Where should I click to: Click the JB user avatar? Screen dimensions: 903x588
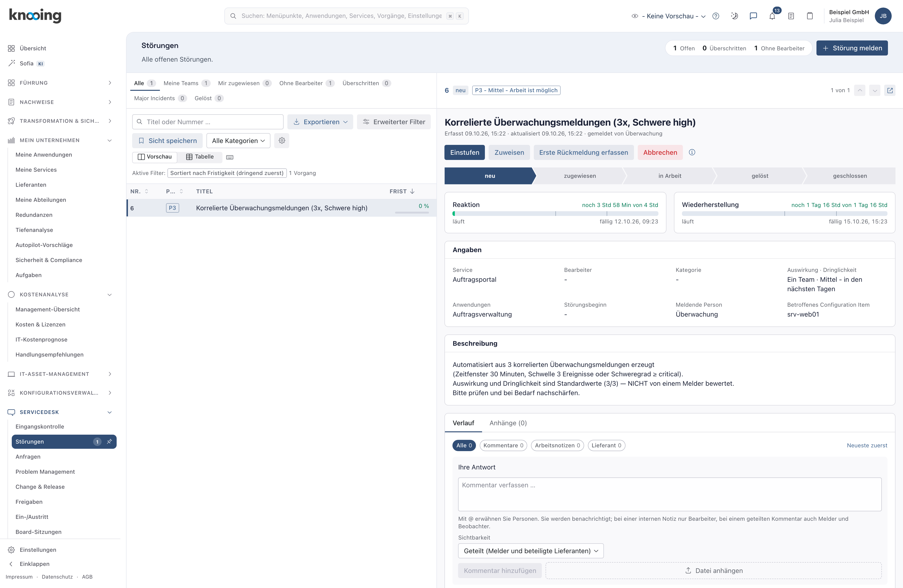pos(883,16)
